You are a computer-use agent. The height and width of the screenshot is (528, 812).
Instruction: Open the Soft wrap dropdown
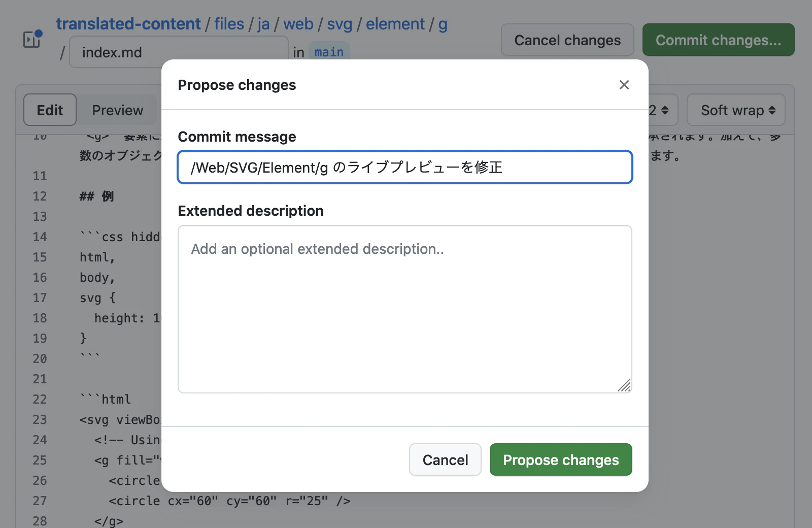tap(736, 110)
